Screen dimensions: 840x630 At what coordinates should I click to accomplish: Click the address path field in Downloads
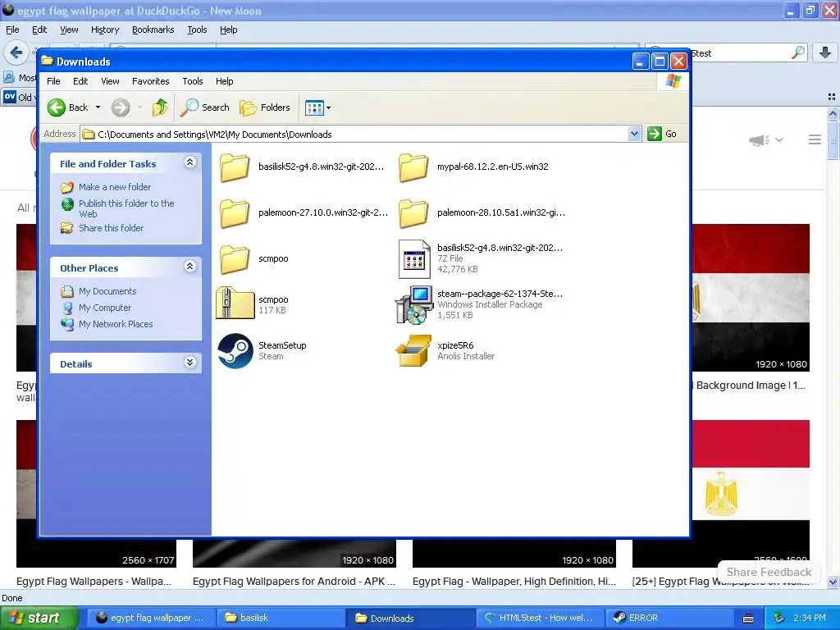coord(360,135)
